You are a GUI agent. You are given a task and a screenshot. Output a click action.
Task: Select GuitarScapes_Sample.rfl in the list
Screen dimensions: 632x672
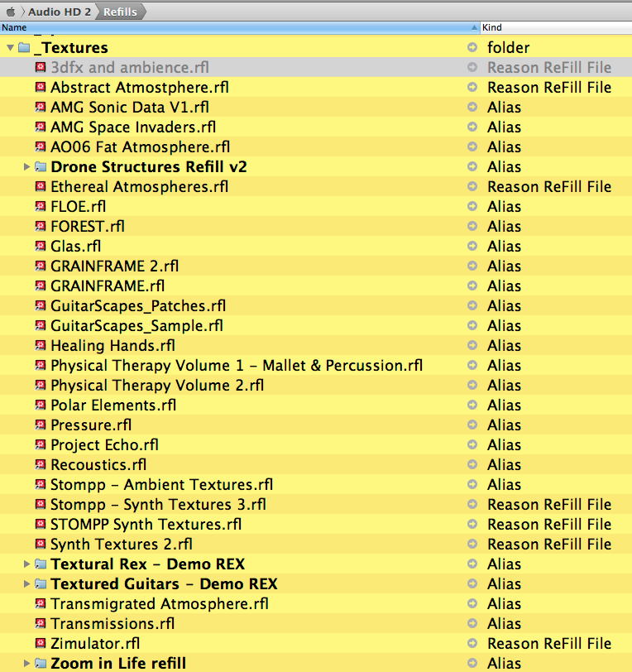(136, 325)
